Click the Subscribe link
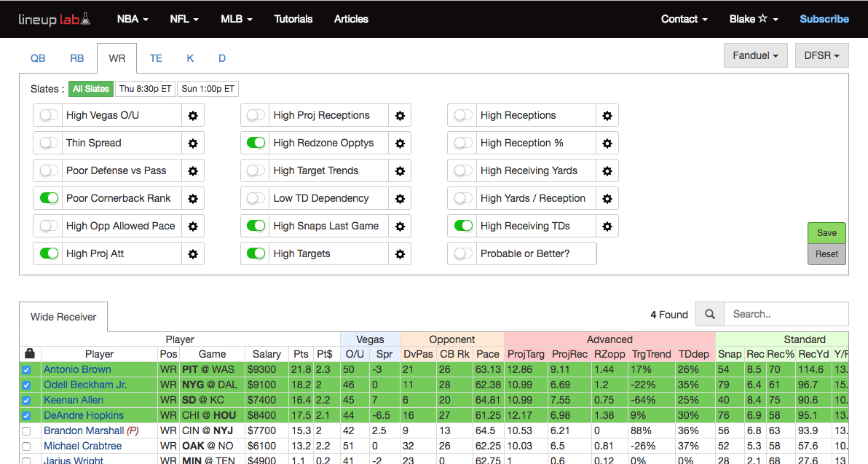 (x=824, y=19)
